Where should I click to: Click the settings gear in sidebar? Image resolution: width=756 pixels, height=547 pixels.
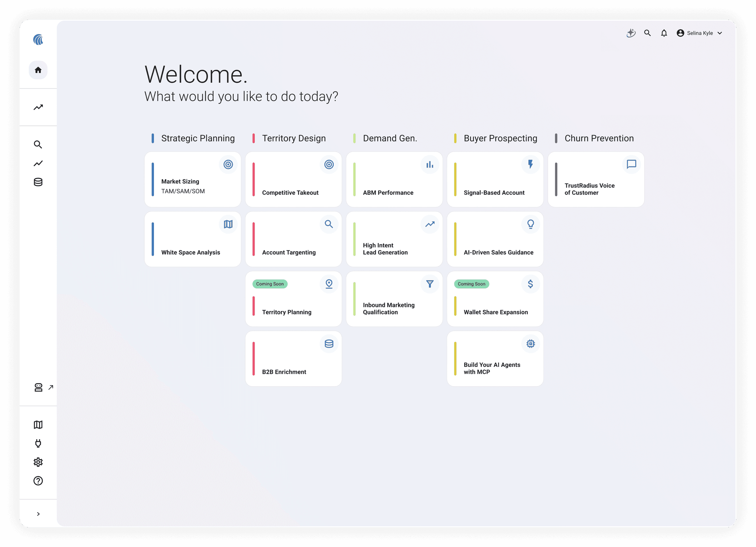[38, 462]
